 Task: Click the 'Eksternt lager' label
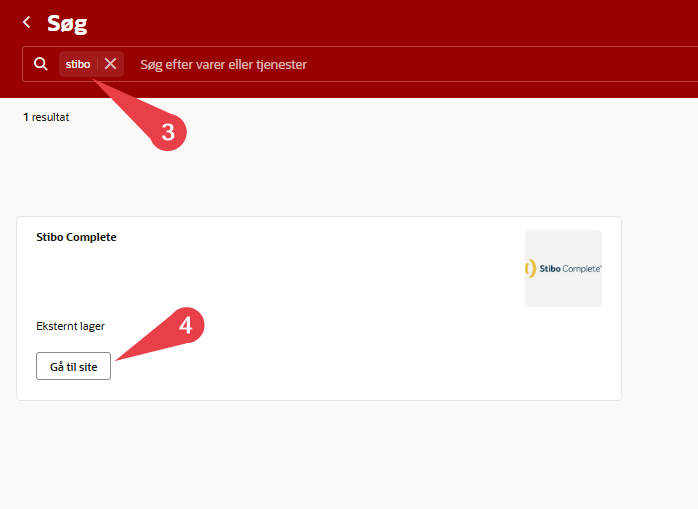pyautogui.click(x=70, y=326)
